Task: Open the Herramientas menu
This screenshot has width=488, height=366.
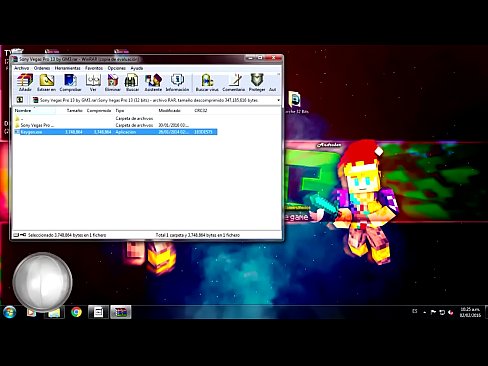Action: [67, 68]
